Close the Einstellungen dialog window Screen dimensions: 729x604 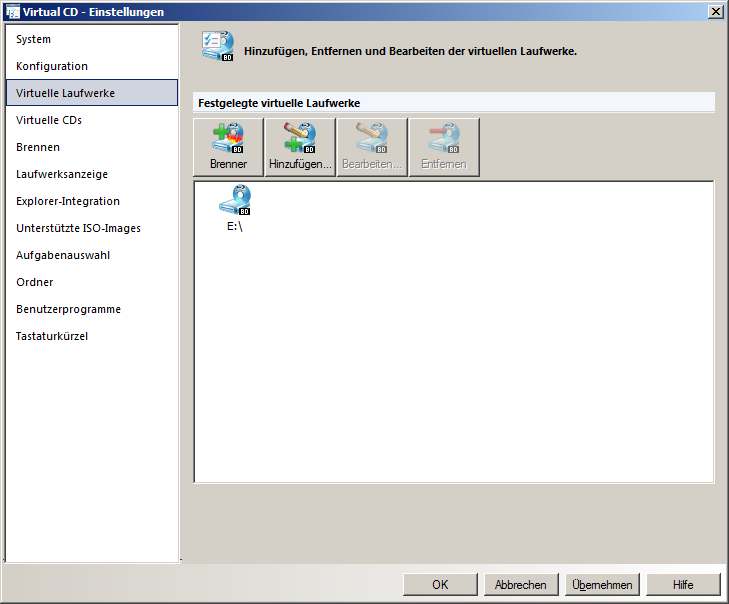tap(716, 12)
